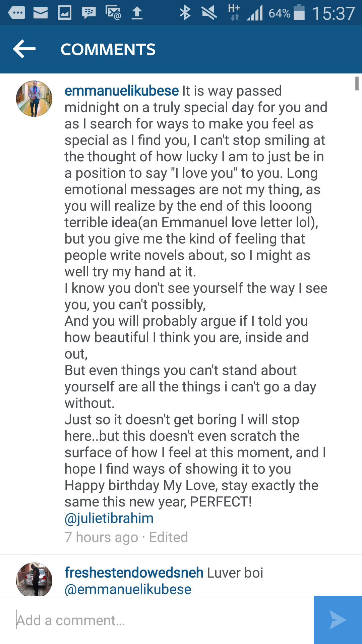
Task: Tap the COMMENTS header title
Action: tap(108, 50)
